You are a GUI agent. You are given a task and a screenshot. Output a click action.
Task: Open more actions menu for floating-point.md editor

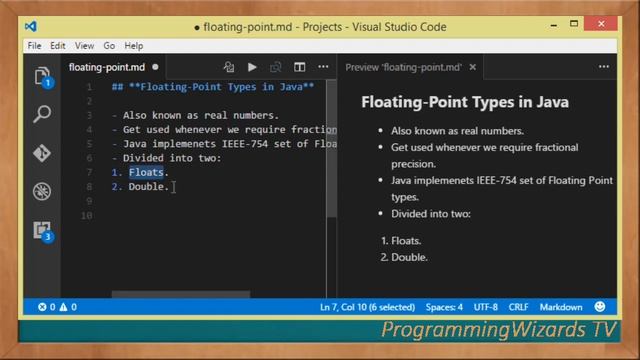323,67
